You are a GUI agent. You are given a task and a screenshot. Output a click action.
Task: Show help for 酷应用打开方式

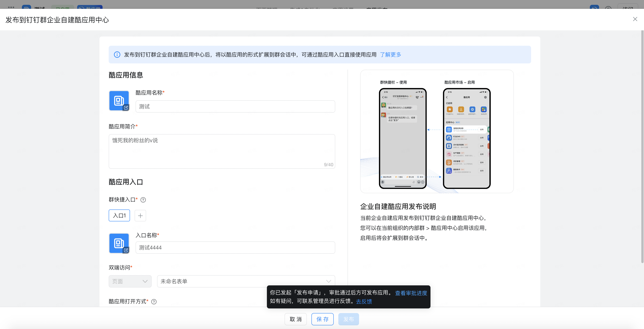[154, 302]
